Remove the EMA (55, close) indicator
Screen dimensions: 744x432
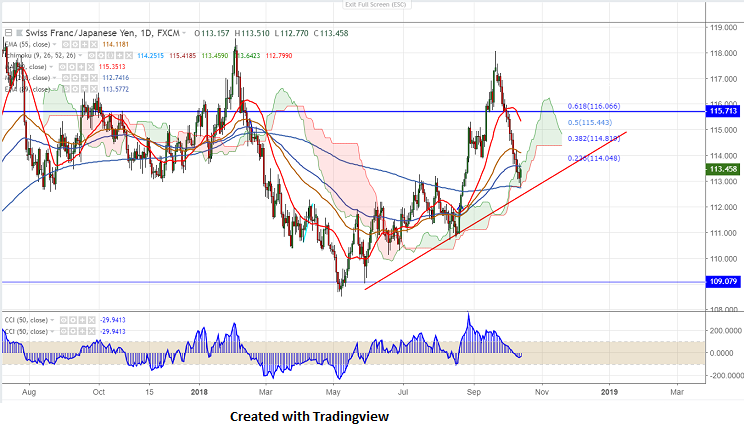[94, 45]
